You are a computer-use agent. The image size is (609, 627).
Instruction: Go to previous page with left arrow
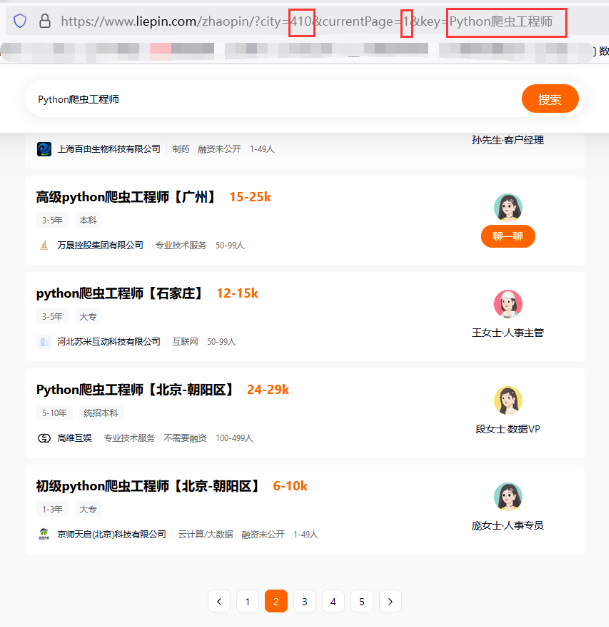click(219, 601)
